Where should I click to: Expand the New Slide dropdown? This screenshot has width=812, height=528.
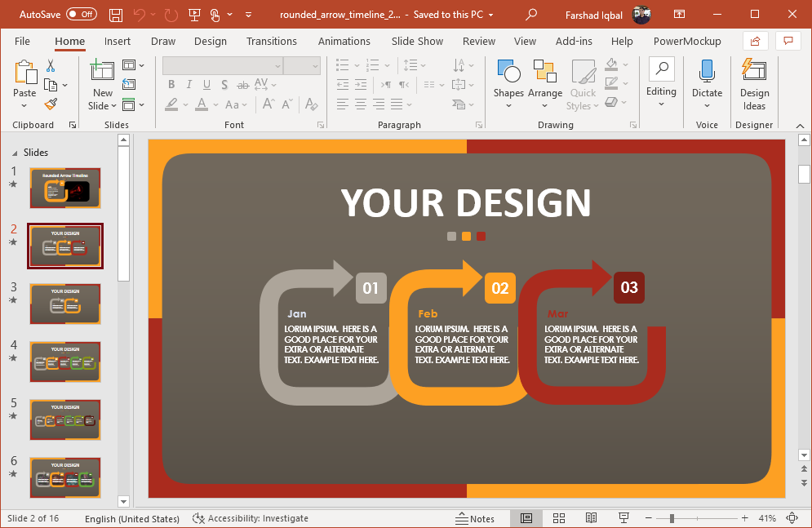(x=103, y=105)
